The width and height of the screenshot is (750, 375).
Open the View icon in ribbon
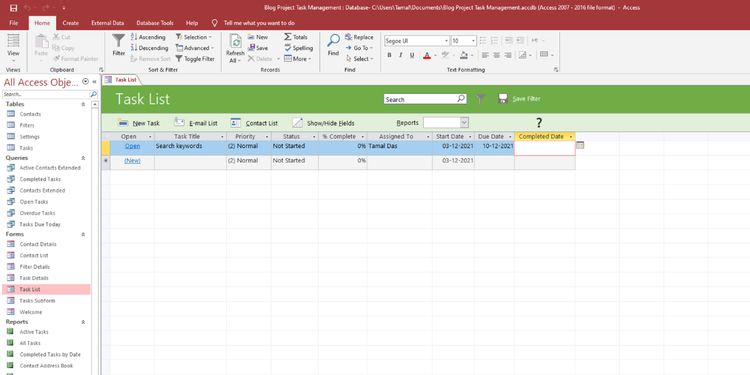point(13,41)
